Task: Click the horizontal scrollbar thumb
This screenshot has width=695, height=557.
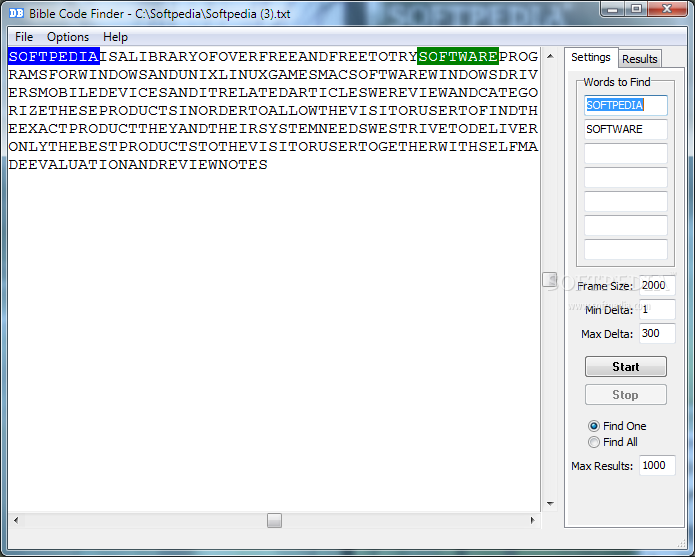Action: pyautogui.click(x=274, y=520)
